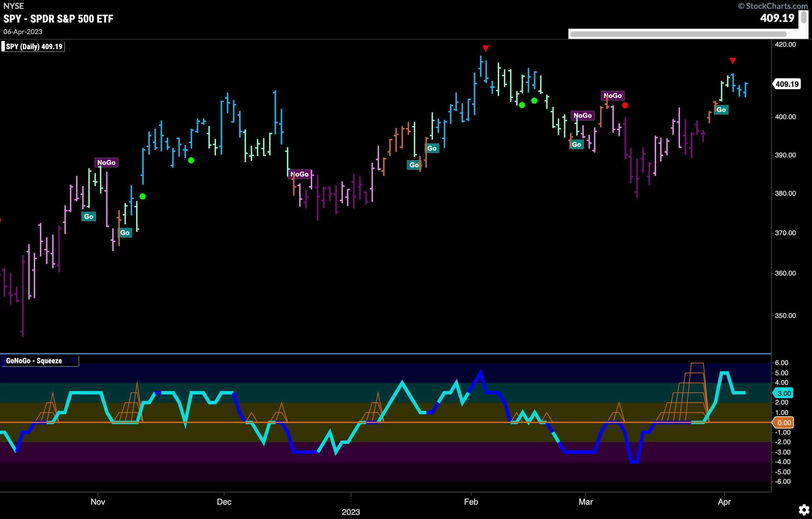The height and width of the screenshot is (519, 812).
Task: Click red triangle marker above April high
Action: click(733, 61)
